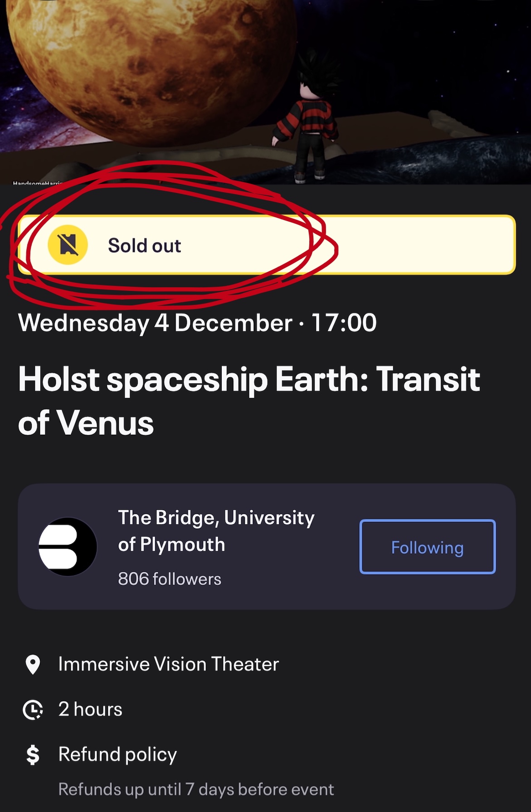Tap the yellow Sold out banner's empty right side

click(x=422, y=245)
